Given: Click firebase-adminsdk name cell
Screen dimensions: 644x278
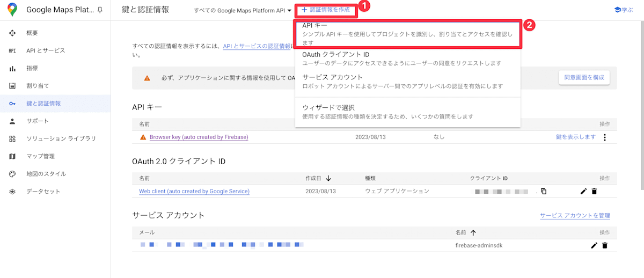Looking at the screenshot, I should tap(479, 245).
